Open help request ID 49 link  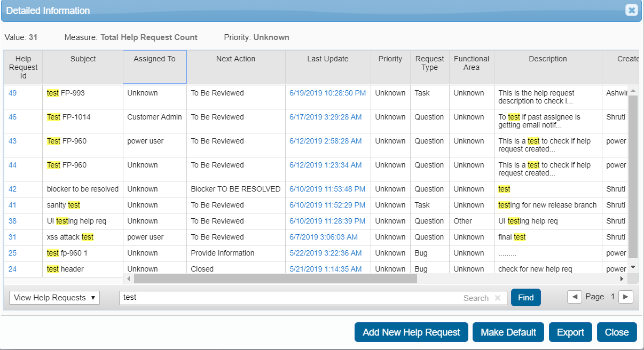click(x=12, y=93)
